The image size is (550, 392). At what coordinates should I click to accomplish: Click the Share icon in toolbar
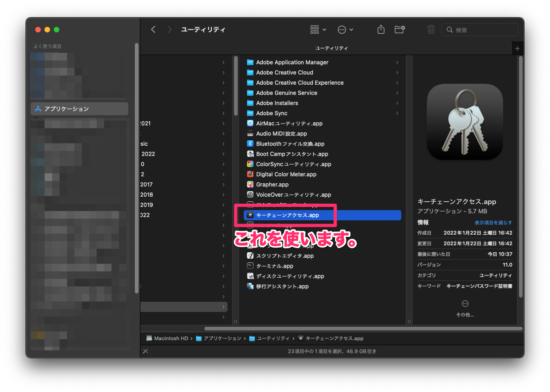point(381,30)
